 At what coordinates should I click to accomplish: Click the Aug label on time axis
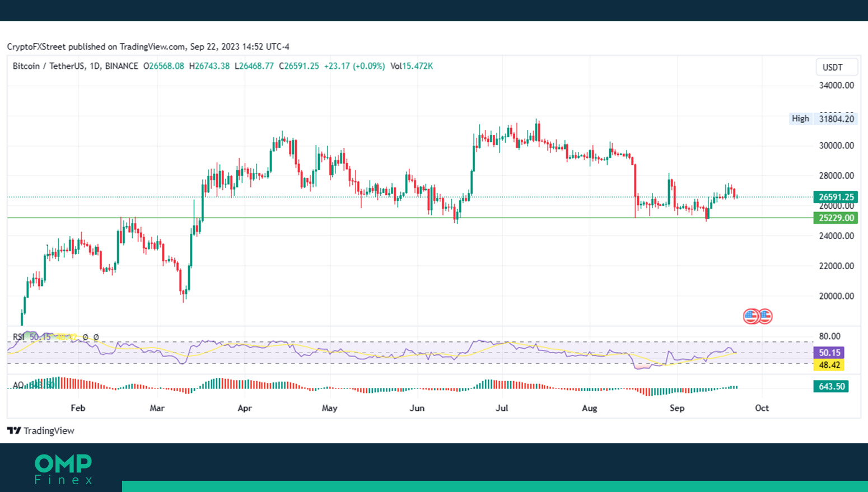point(589,408)
